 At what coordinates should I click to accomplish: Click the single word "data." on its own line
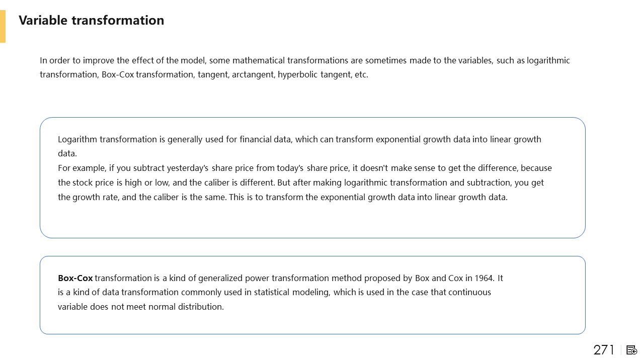point(67,154)
